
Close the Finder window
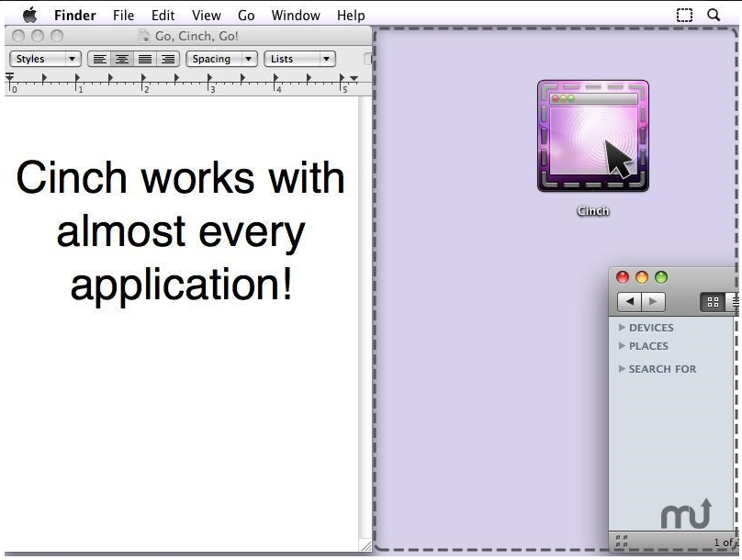click(623, 277)
